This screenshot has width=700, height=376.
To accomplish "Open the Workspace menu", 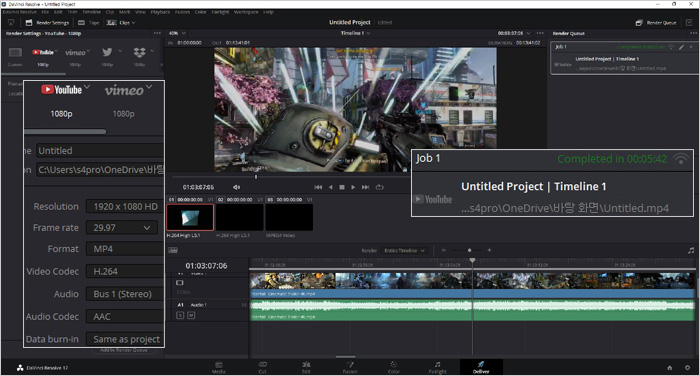I will (x=246, y=12).
